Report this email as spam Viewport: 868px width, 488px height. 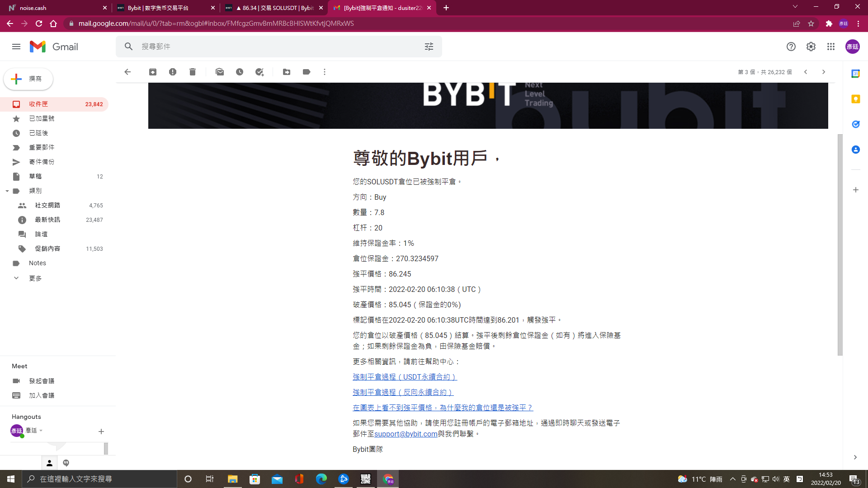173,72
